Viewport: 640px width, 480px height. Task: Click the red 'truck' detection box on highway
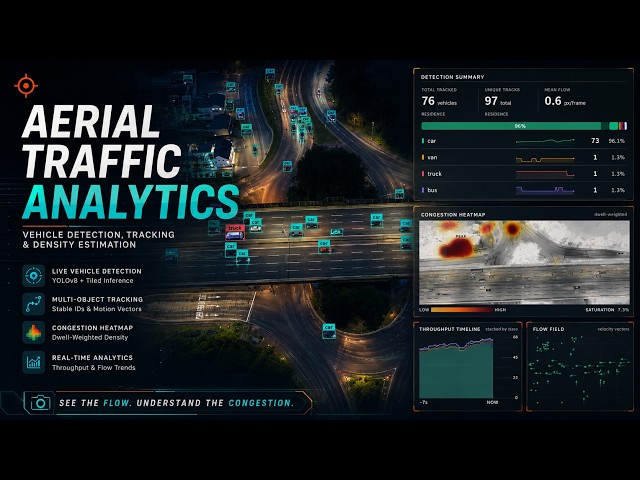click(235, 232)
